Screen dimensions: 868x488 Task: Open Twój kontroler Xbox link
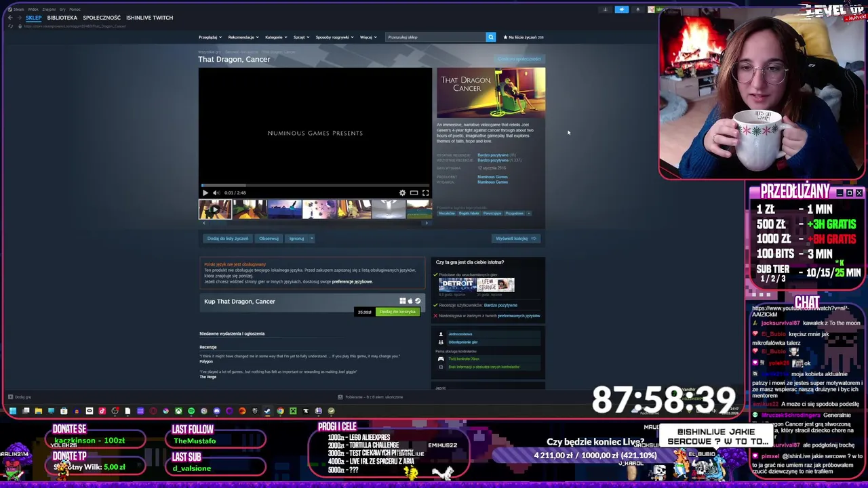click(x=464, y=359)
